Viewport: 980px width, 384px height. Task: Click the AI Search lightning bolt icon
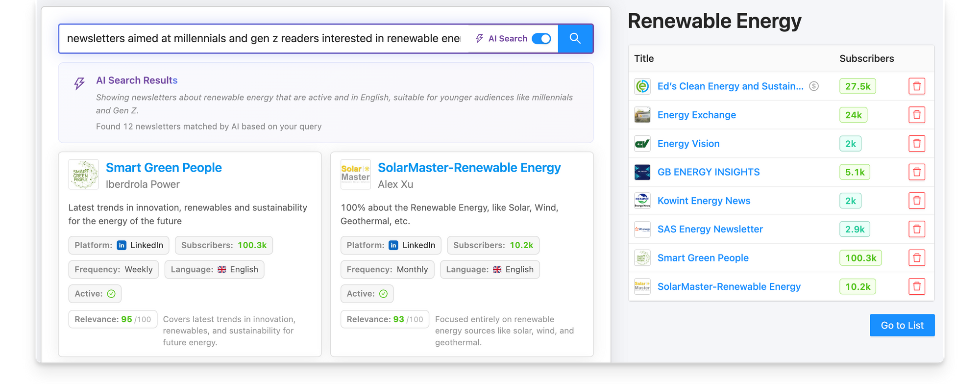tap(480, 39)
